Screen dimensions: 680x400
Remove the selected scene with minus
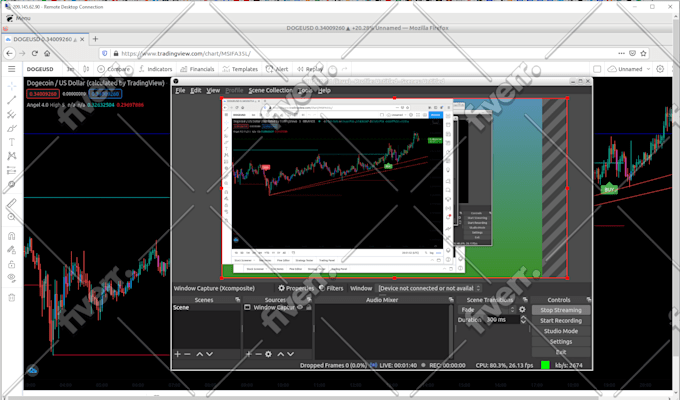187,354
